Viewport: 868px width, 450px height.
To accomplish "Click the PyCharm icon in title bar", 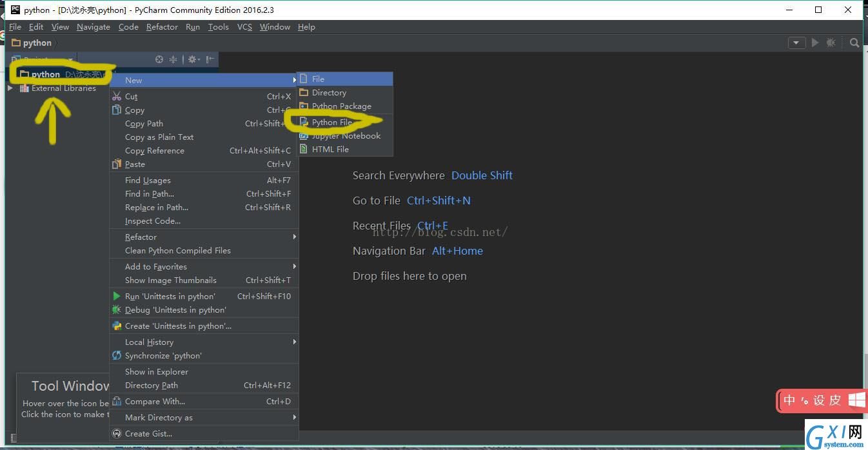I will [15, 10].
